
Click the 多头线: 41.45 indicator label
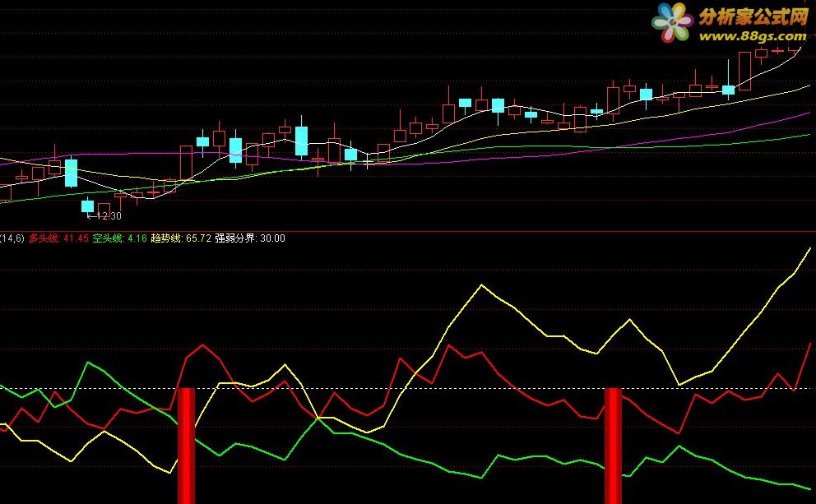pos(58,238)
